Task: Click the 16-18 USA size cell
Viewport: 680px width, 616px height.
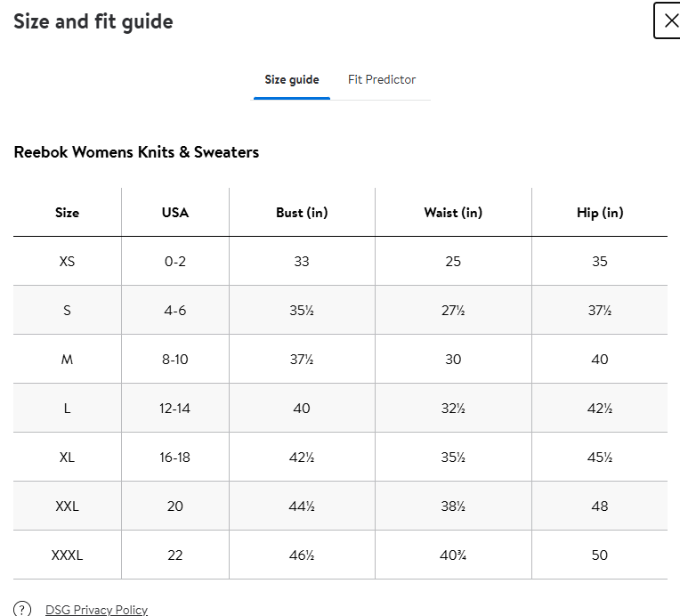Action: click(x=175, y=458)
